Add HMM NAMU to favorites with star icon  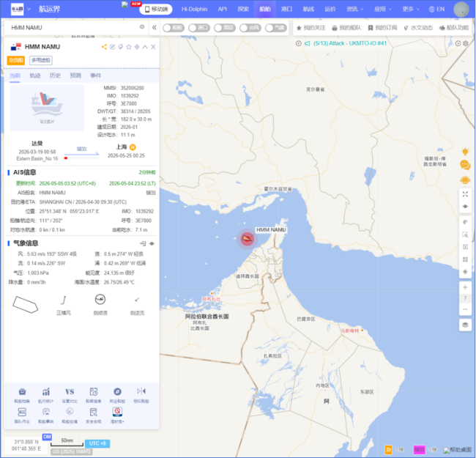(x=129, y=47)
